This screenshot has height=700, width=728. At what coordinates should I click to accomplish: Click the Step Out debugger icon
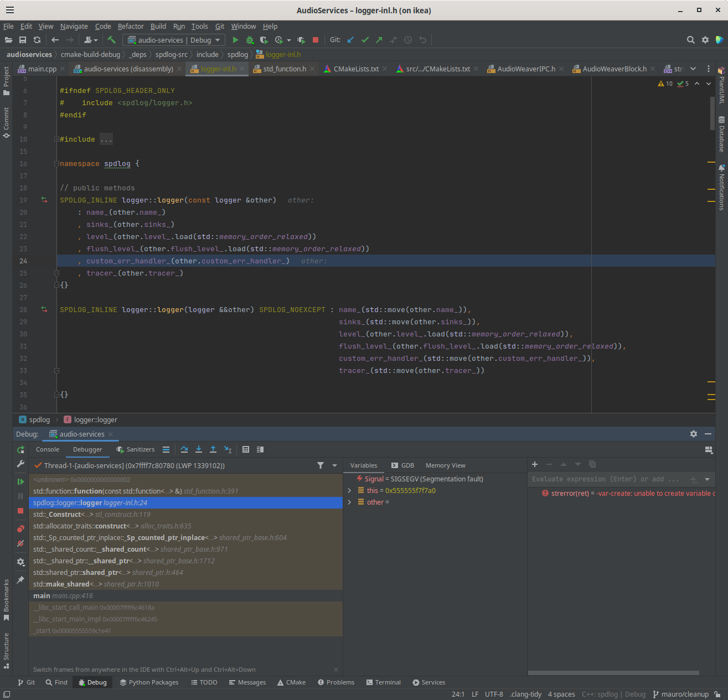click(213, 449)
